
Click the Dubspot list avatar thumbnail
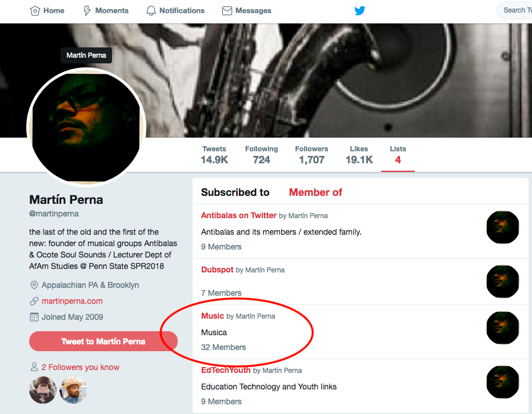click(502, 282)
